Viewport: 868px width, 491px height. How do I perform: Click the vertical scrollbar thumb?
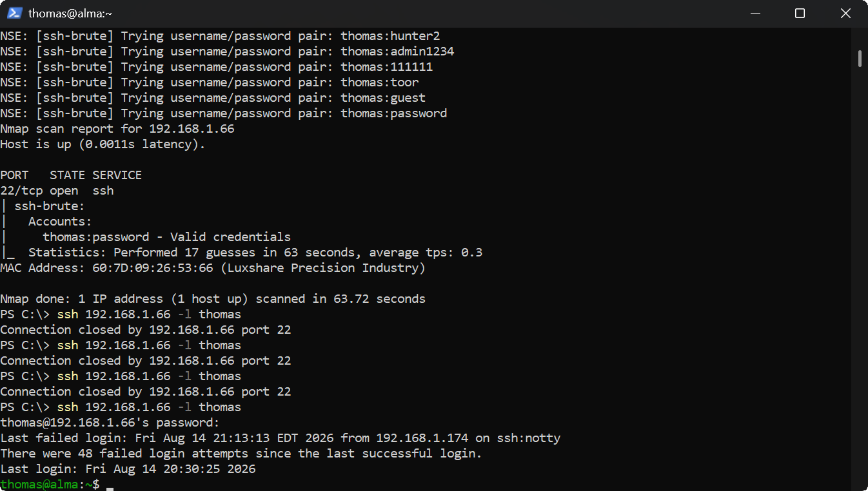(x=860, y=59)
